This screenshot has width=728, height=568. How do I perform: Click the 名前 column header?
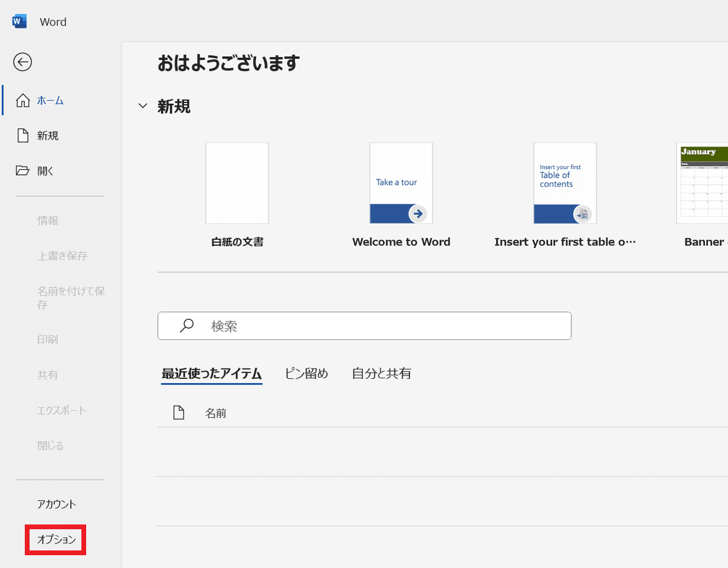(215, 413)
